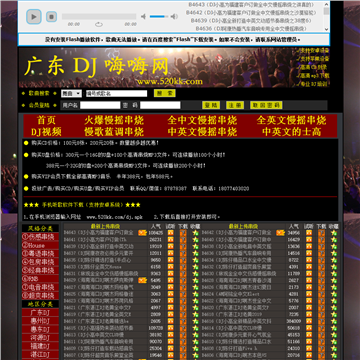This screenshot has height=360, width=360.
Task: Open the 惠州DJ region category
Action: [x=40, y=321]
